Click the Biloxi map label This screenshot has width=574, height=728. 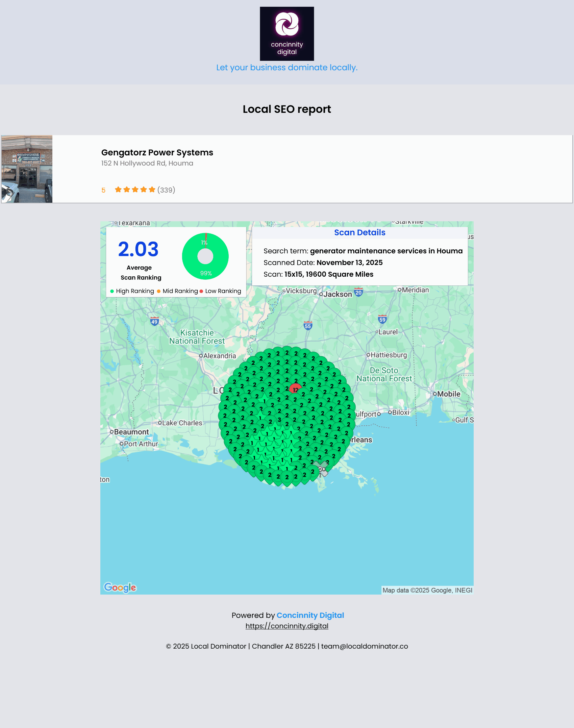(x=401, y=412)
